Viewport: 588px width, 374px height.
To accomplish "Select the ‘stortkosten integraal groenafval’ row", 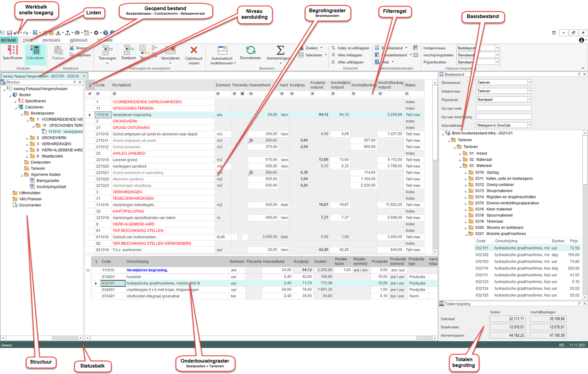I will pyautogui.click(x=263, y=296).
